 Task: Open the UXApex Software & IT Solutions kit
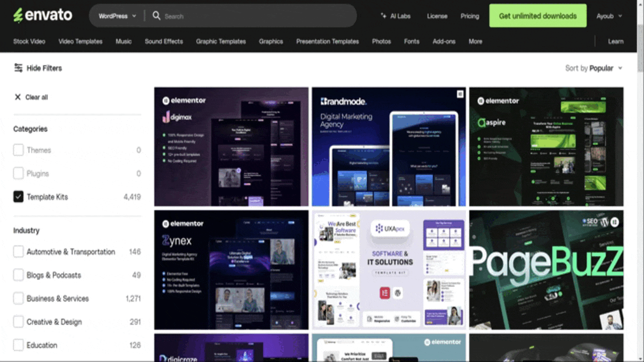[389, 270]
